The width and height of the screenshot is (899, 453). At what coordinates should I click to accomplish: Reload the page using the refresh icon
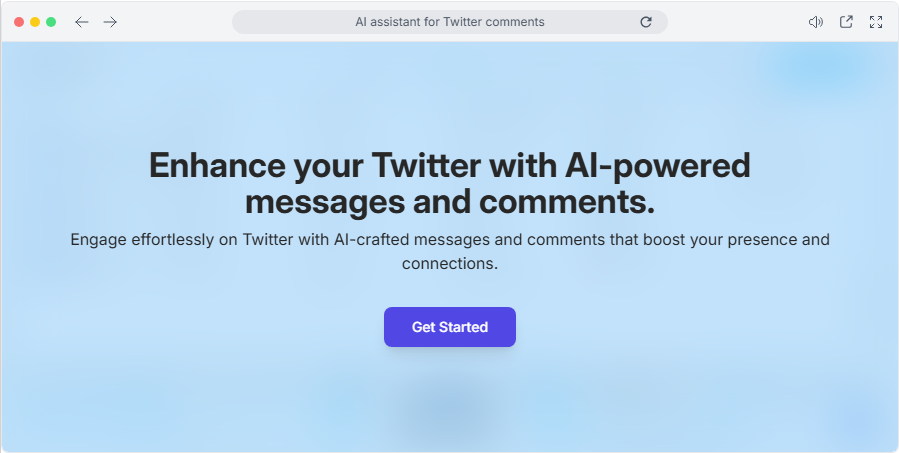(x=646, y=22)
